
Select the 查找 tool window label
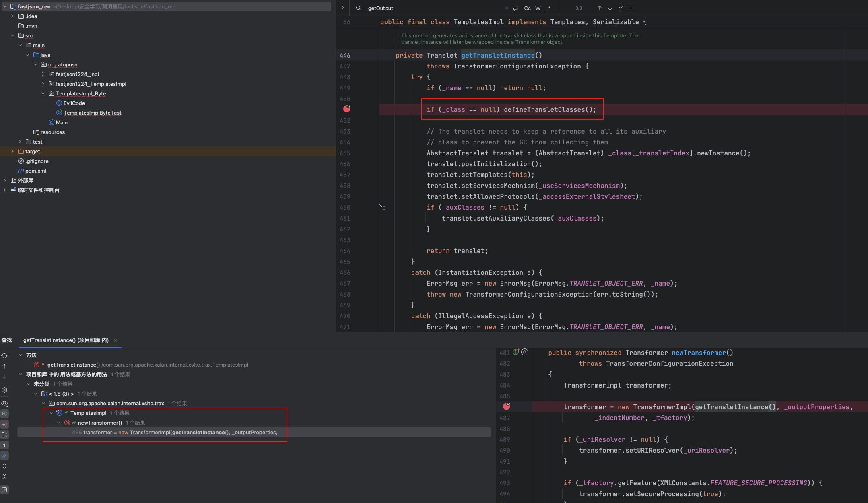point(6,340)
